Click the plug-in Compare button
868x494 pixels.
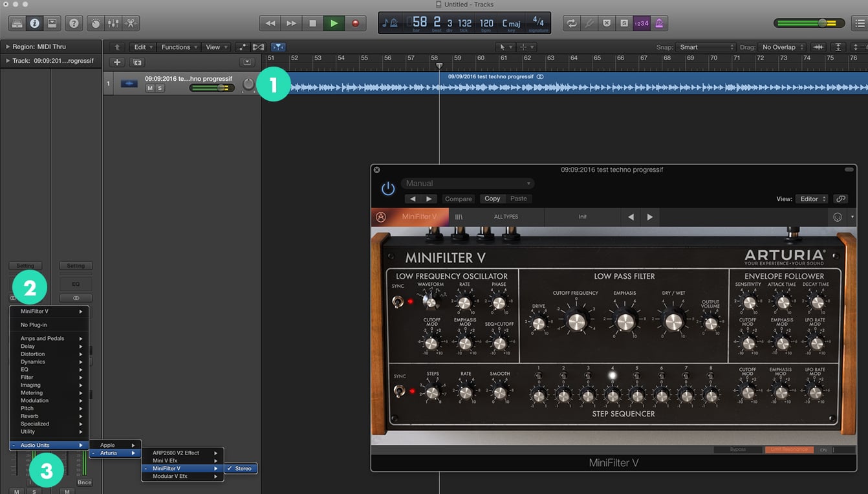pos(459,199)
